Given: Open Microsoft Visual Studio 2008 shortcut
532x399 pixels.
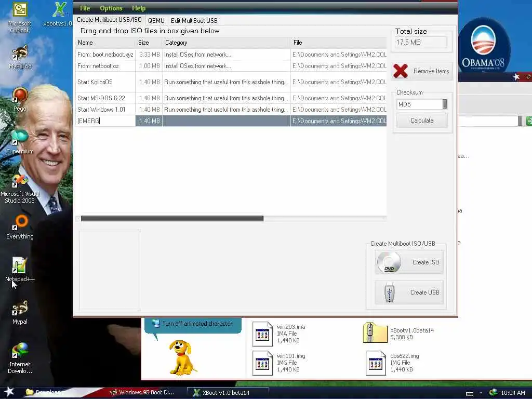Looking at the screenshot, I should point(20,189).
